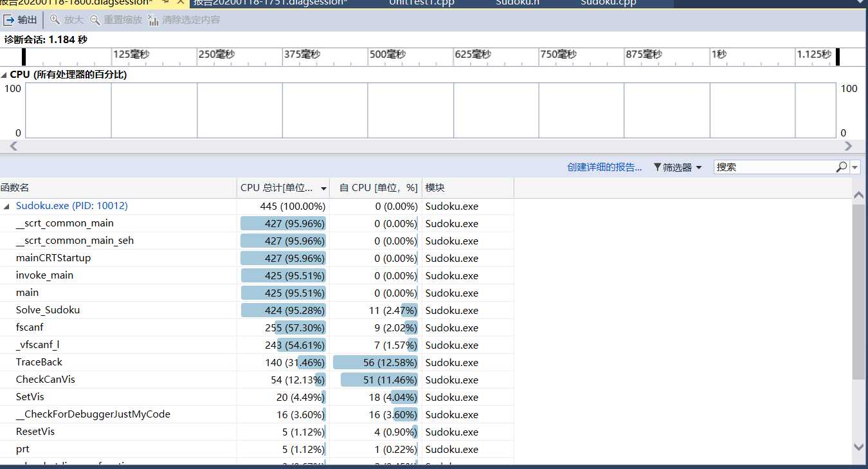Screen dimensions: 868x469
Task: Click right black timeline selection handle
Action: click(x=838, y=57)
